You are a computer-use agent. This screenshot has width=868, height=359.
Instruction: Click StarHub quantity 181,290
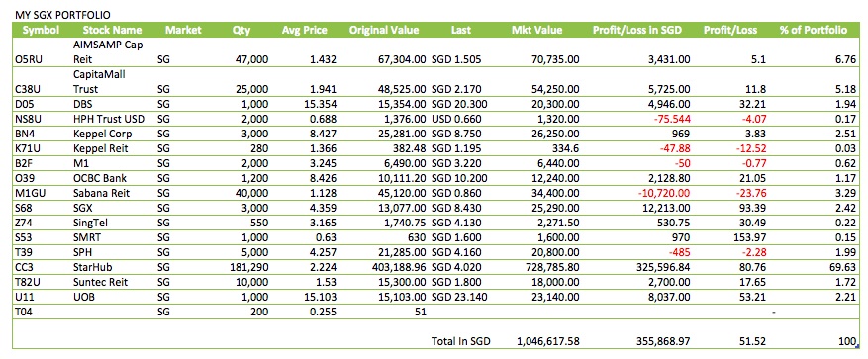coord(249,269)
